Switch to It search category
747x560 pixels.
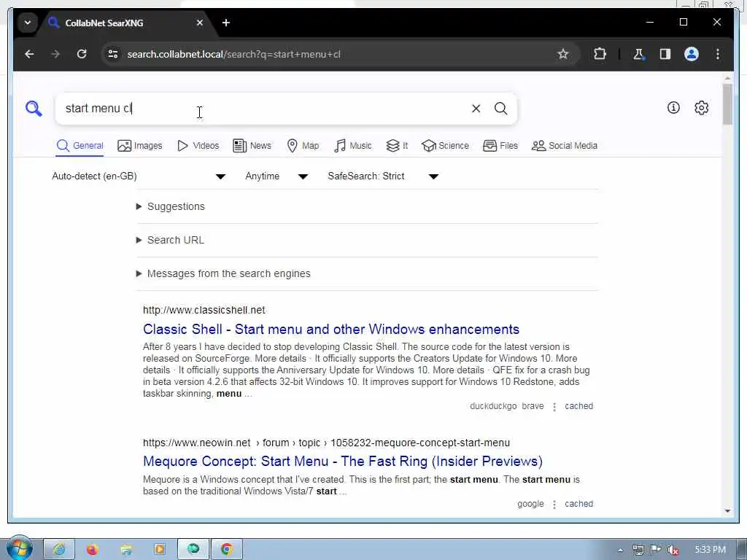click(x=397, y=146)
